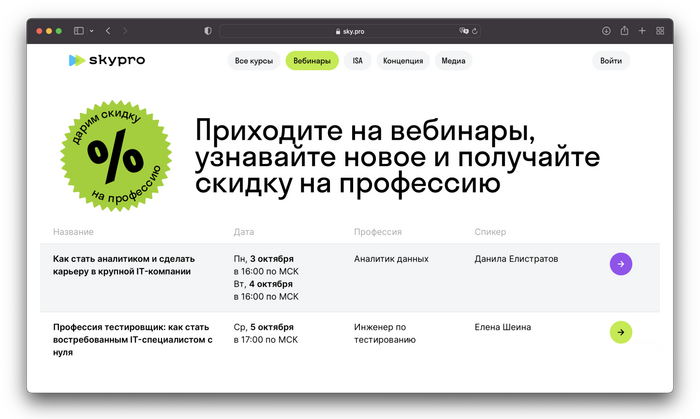Click the в 17:00 по МСК time

pyautogui.click(x=266, y=340)
